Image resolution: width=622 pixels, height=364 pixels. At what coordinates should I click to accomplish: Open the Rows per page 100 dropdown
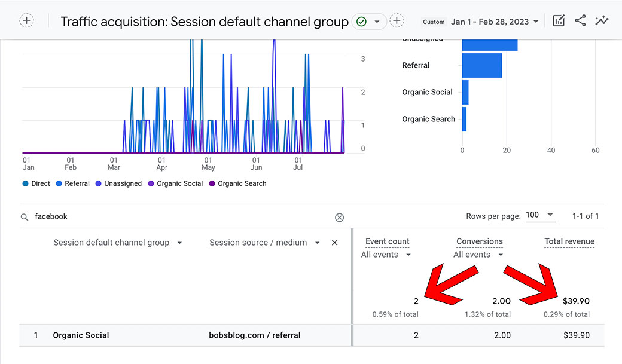(x=540, y=215)
